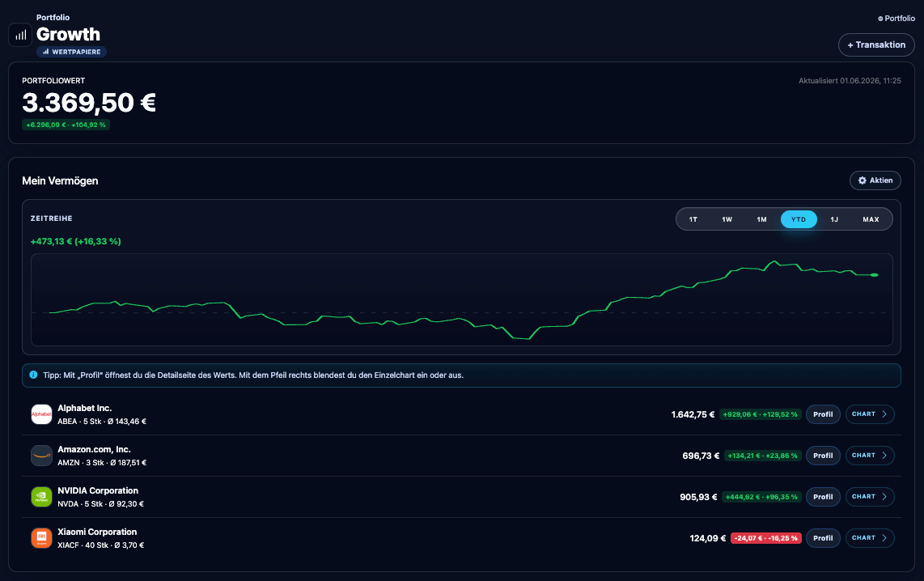The height and width of the screenshot is (581, 924).
Task: Click the ZEITREIHE label
Action: tap(51, 218)
